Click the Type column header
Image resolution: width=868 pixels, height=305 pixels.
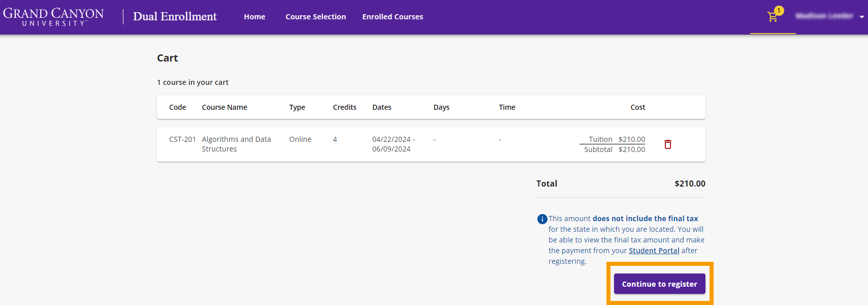297,107
